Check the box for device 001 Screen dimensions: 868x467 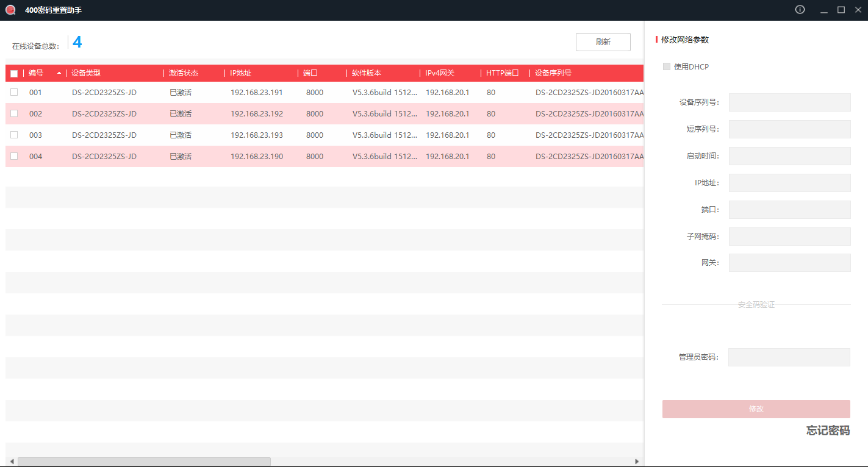[x=14, y=92]
